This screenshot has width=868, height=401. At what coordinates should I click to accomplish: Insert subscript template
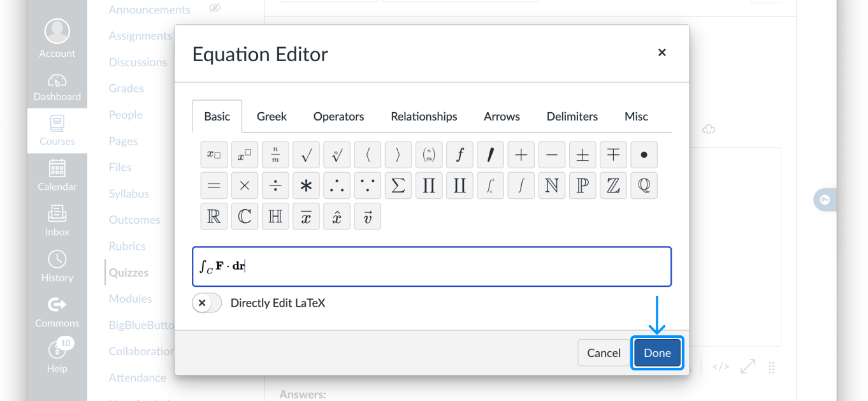pos(214,154)
